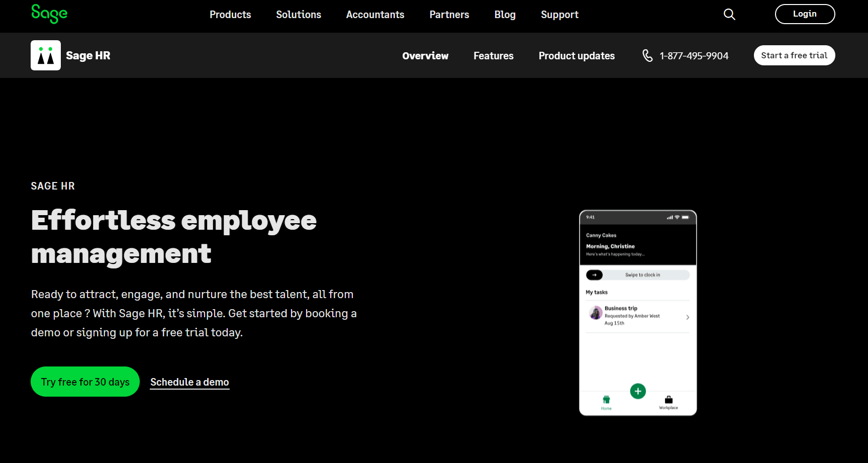Click the Business trip chevron arrow
This screenshot has width=868, height=463.
[688, 317]
